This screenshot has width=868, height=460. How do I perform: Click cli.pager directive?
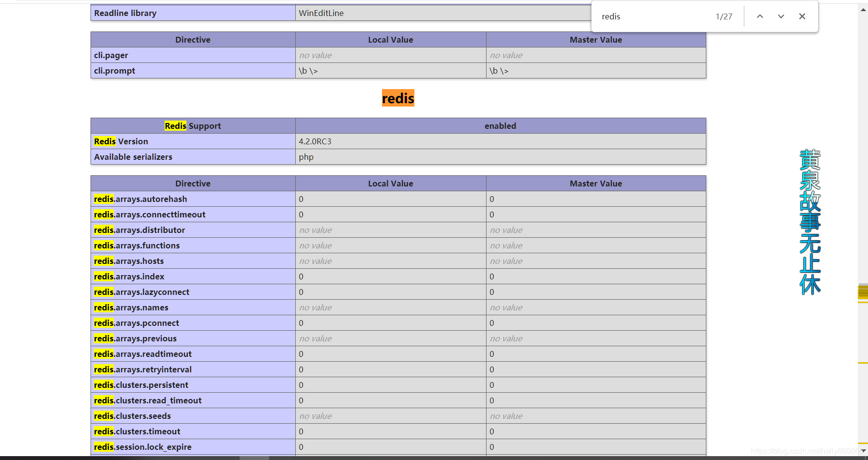[x=111, y=55]
